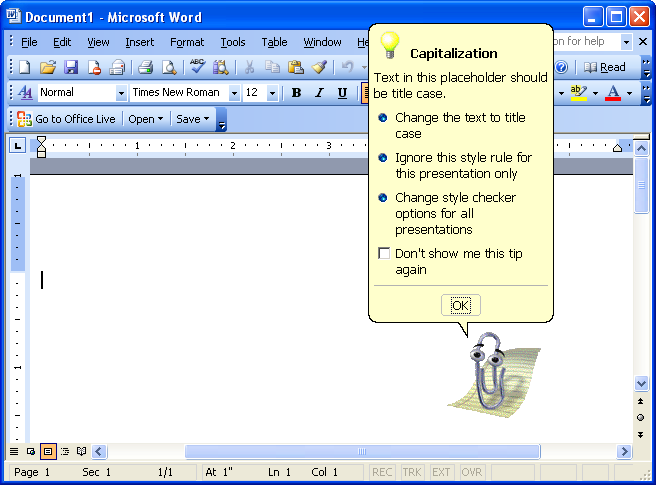656x485 pixels.
Task: Select Change the text to title case
Action: [x=460, y=126]
